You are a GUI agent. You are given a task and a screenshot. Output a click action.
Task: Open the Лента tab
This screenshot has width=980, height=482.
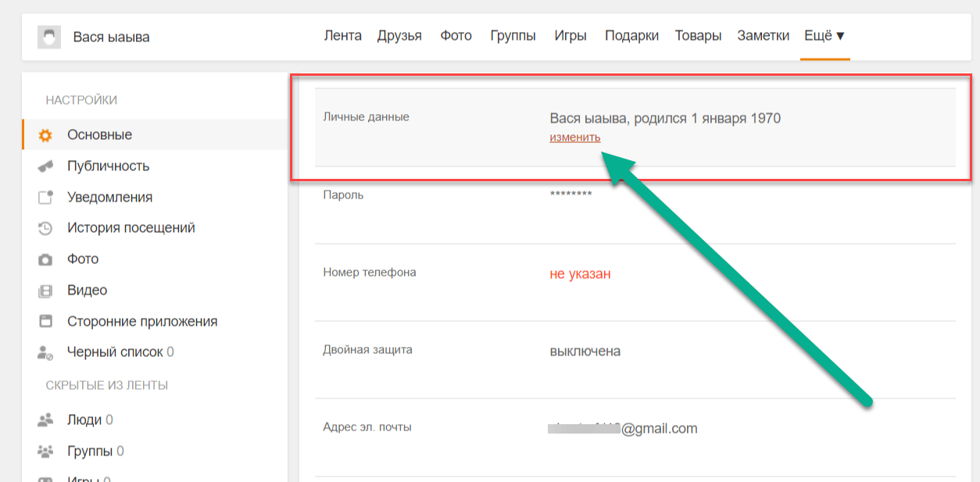pyautogui.click(x=343, y=36)
